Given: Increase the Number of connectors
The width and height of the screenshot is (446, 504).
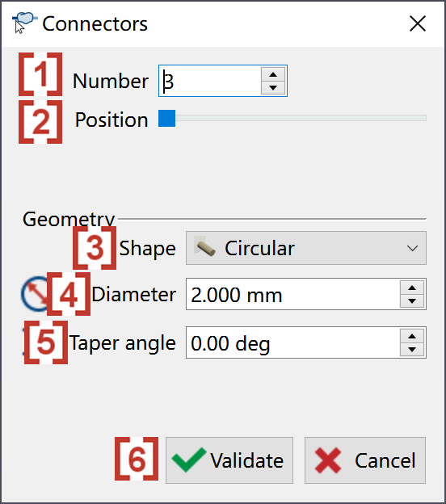Looking at the screenshot, I should click(x=273, y=74).
